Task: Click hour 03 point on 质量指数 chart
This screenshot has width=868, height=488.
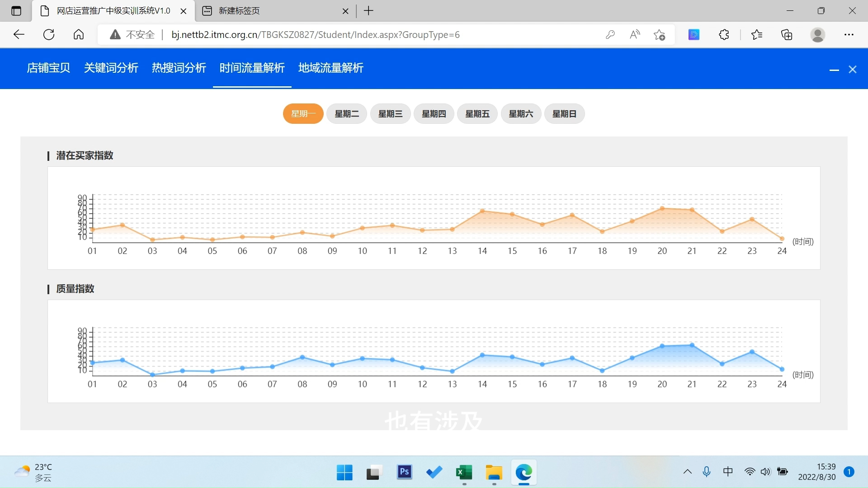Action: 152,375
